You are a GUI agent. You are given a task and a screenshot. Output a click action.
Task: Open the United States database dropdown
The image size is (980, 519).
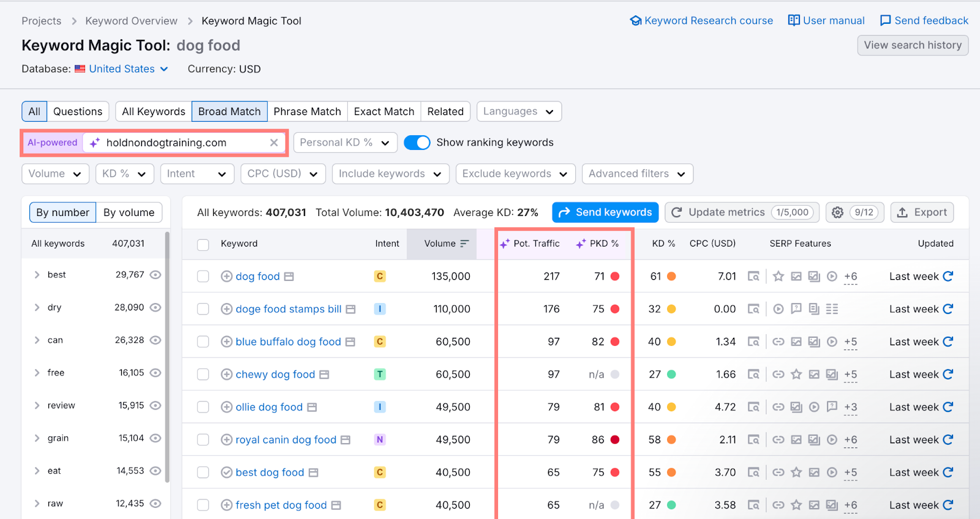coord(121,69)
